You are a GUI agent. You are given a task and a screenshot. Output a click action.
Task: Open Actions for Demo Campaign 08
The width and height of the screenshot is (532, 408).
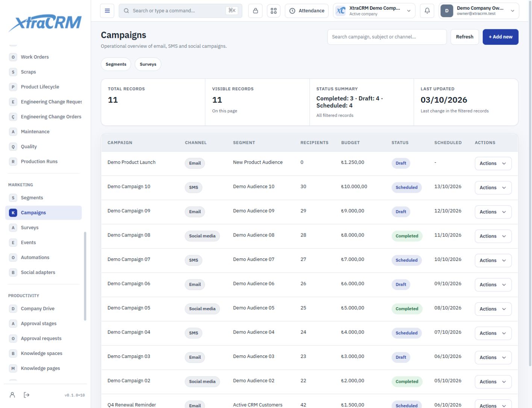point(493,236)
